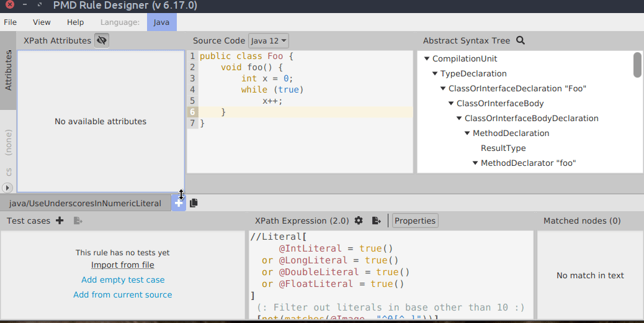Select the java/UseUnderscoresInNumericLiteral rule tab
The image size is (644, 323).
pyautogui.click(x=85, y=203)
